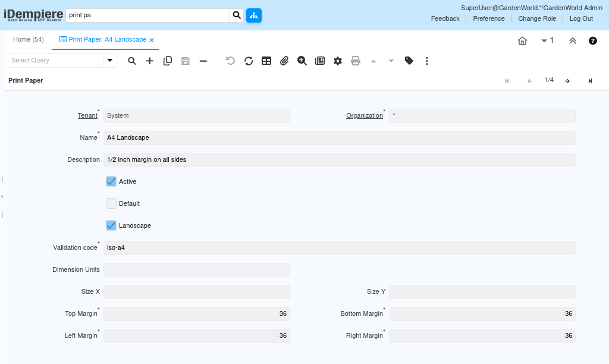Click the Right Margin field
Viewport: 609px width, 364px height.
tap(482, 336)
